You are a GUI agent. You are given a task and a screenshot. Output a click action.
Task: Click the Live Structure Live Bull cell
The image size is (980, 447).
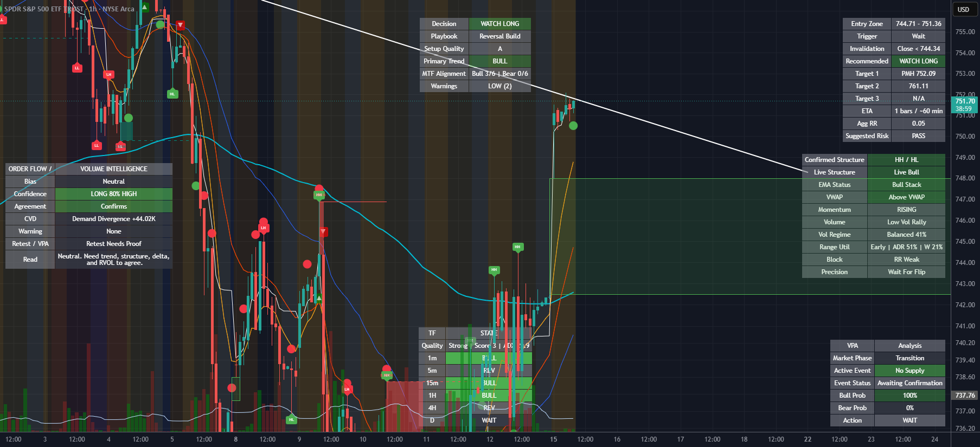[906, 172]
